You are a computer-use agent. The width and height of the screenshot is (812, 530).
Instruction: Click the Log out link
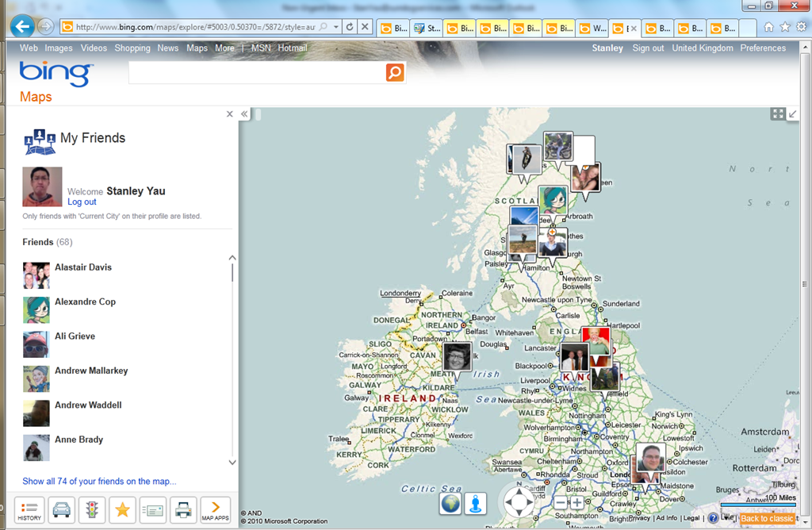pyautogui.click(x=82, y=202)
